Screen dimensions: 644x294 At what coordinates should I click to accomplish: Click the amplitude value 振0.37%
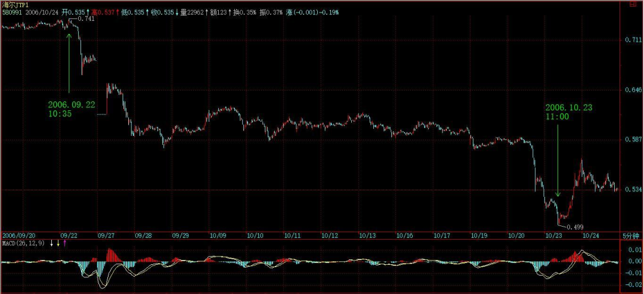(x=271, y=13)
